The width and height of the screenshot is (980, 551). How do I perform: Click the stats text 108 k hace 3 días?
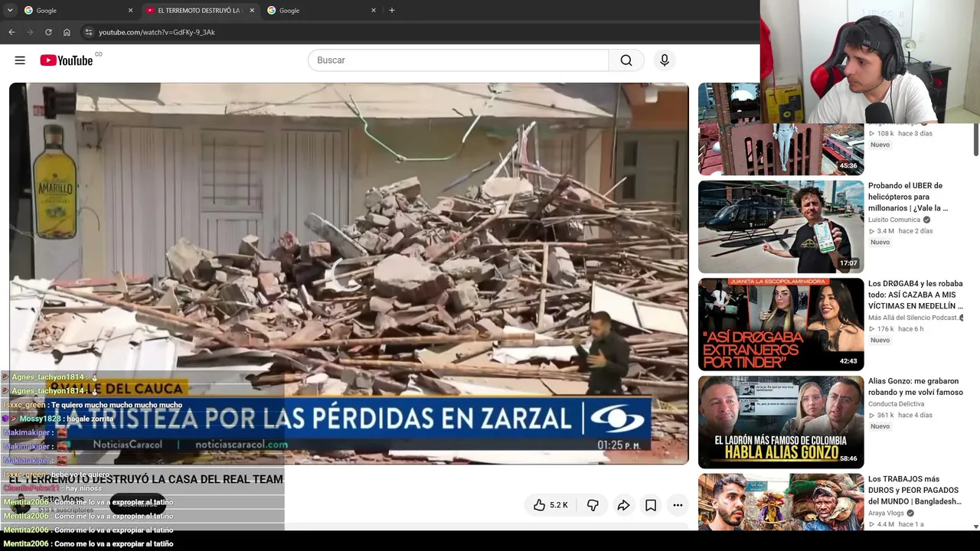click(x=900, y=133)
